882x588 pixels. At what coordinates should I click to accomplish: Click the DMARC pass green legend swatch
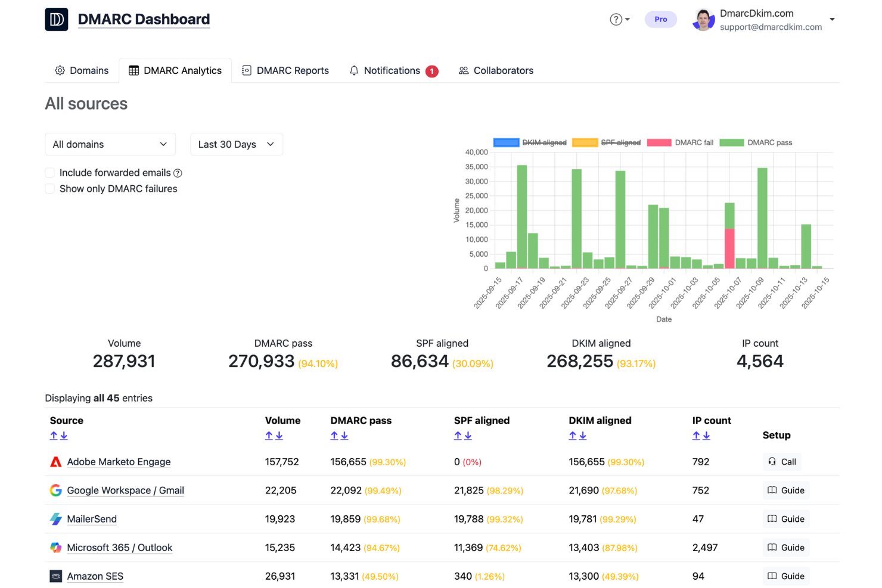tap(732, 142)
